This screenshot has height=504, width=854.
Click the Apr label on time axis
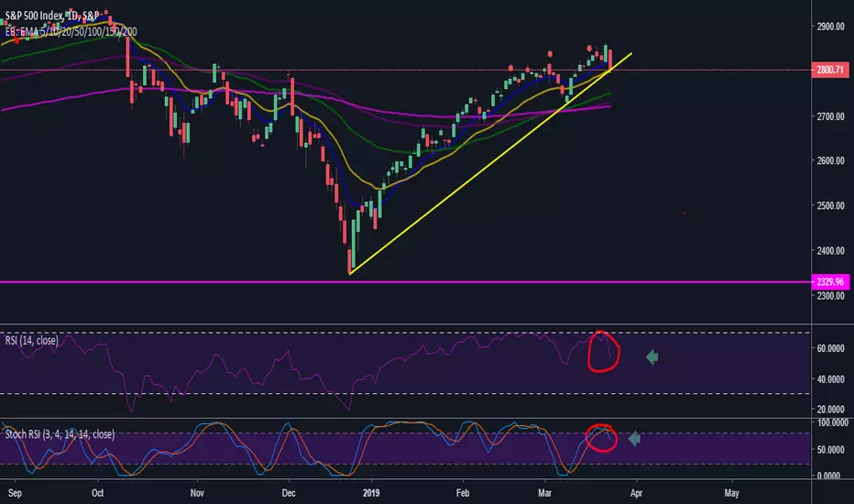coord(636,493)
